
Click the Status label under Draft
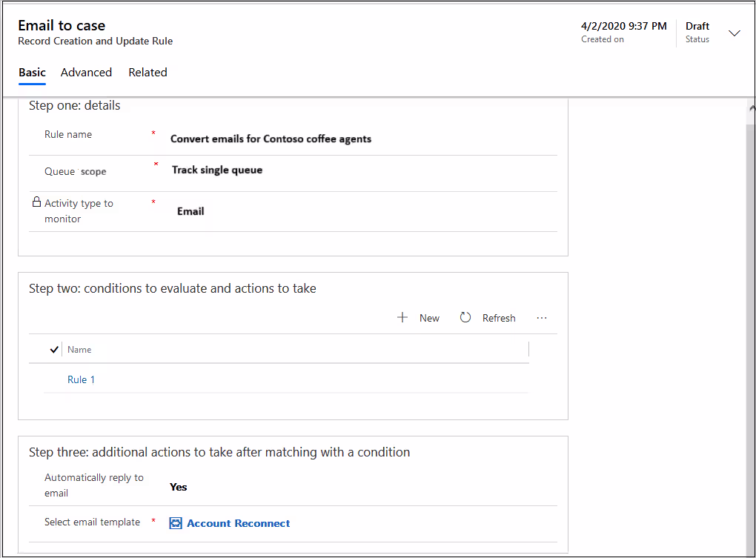pyautogui.click(x=697, y=39)
